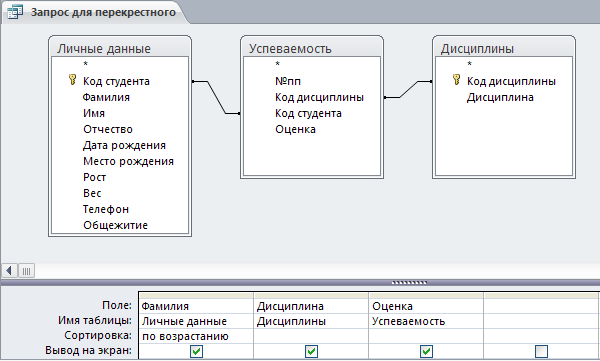Click the horizontal scrollbar thumb
This screenshot has width=600, height=361.
(26, 271)
